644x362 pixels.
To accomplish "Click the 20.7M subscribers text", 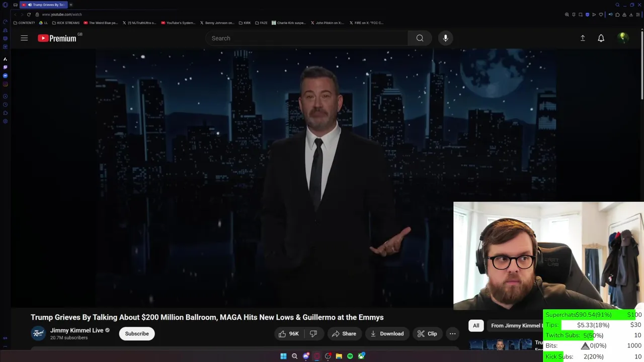I will click(x=69, y=338).
